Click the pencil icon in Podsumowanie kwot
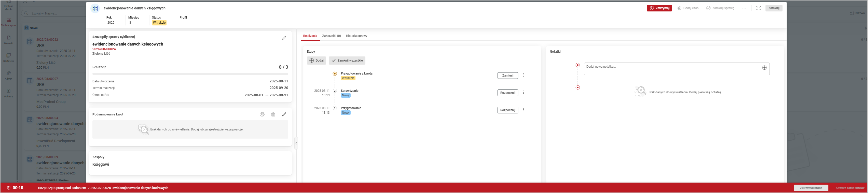 [x=284, y=115]
